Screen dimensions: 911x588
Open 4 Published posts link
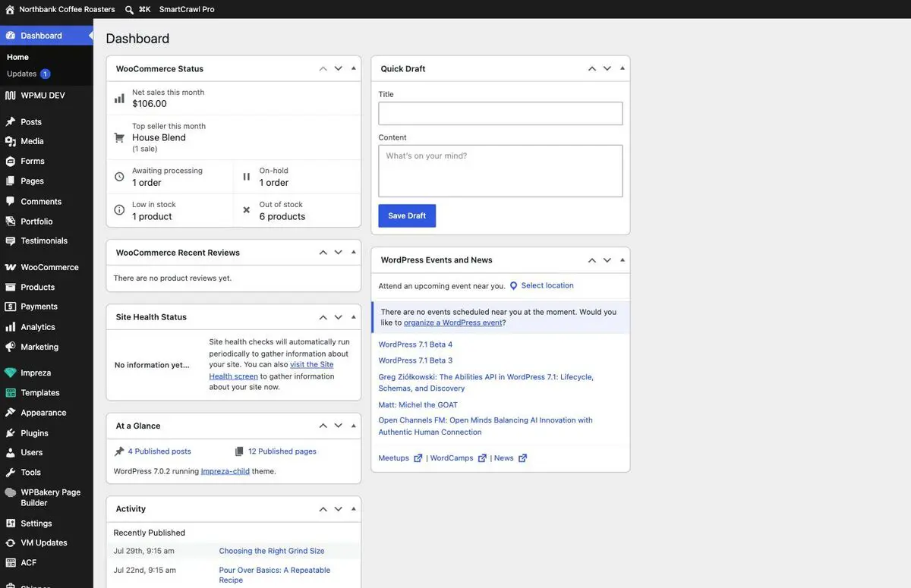[159, 451]
